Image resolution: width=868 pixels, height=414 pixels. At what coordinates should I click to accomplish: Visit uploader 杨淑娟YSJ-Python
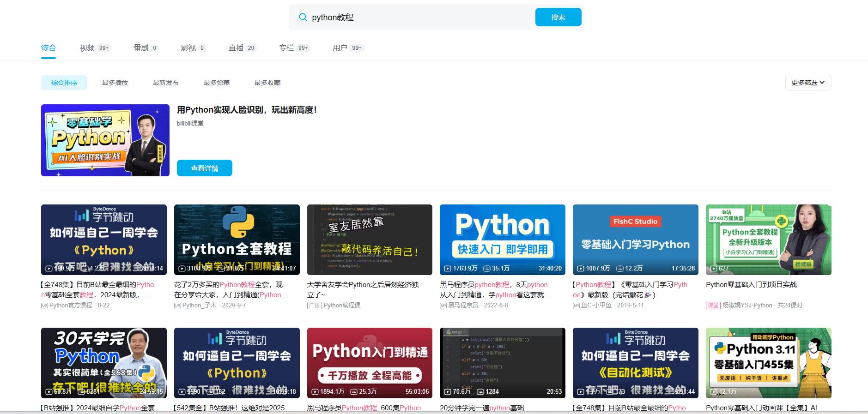click(747, 305)
